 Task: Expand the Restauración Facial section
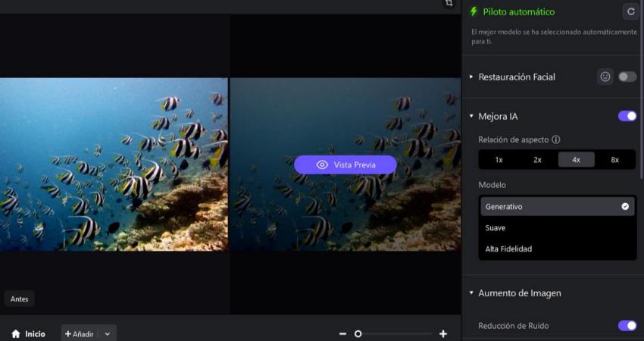pos(471,77)
